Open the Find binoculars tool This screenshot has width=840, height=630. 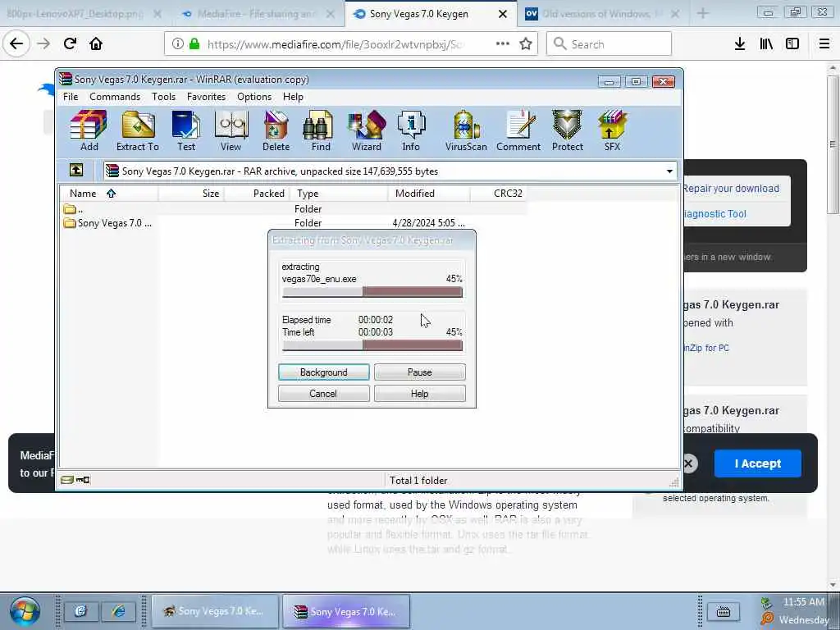click(x=321, y=130)
